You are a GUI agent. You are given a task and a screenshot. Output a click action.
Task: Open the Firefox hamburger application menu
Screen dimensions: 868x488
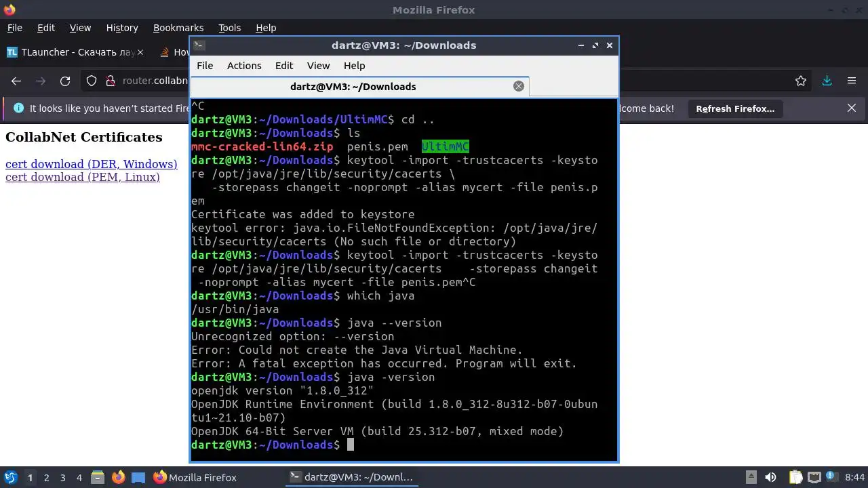coord(852,81)
